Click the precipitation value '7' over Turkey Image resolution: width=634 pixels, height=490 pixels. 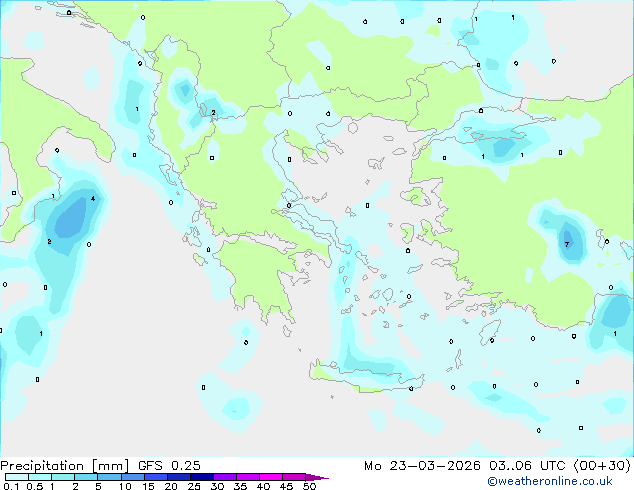point(567,244)
